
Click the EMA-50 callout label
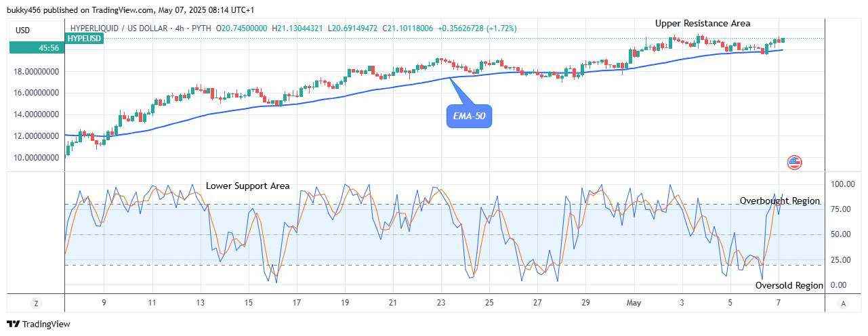469,117
